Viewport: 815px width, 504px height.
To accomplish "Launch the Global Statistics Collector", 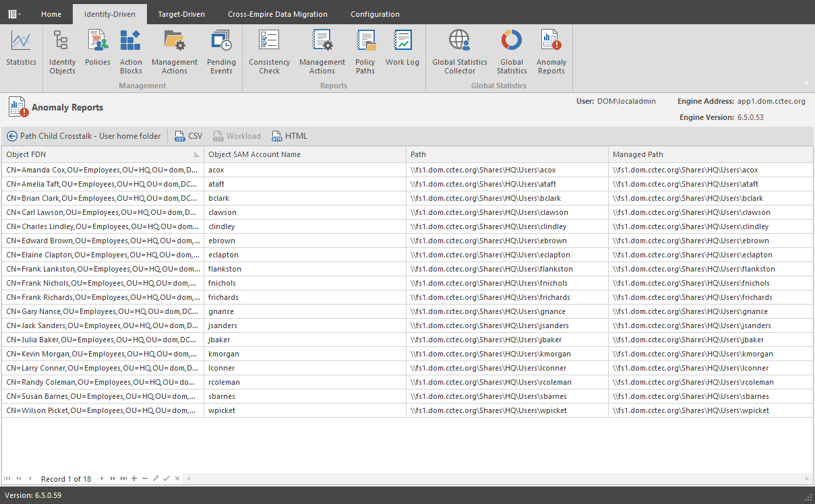I will pyautogui.click(x=460, y=51).
